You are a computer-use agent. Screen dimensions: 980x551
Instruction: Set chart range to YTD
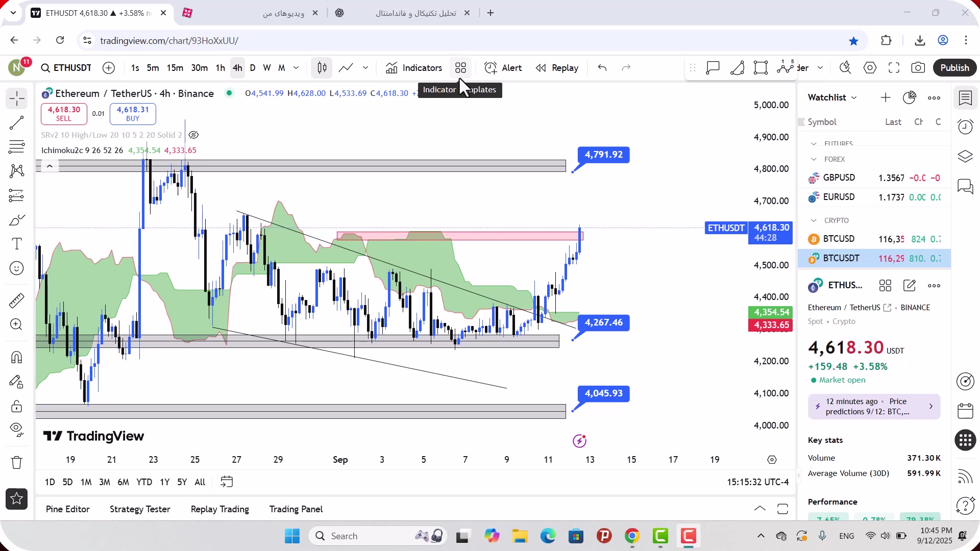[144, 482]
